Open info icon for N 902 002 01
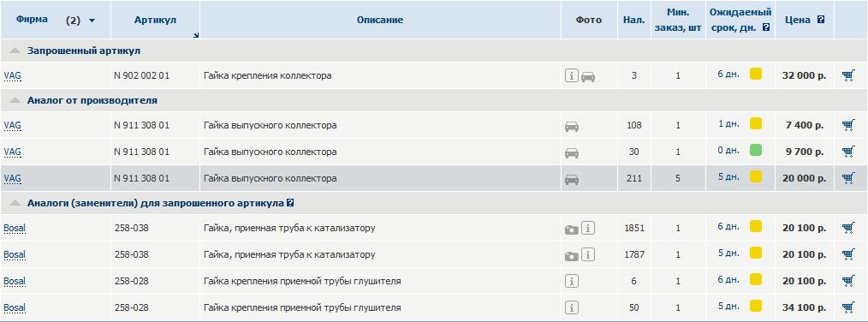 click(x=572, y=75)
